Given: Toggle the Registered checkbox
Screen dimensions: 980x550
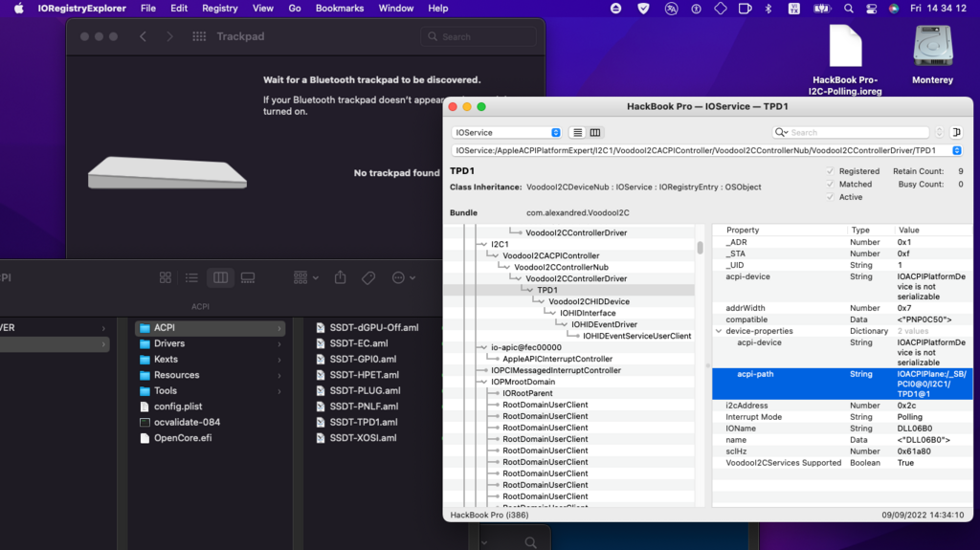Looking at the screenshot, I should click(830, 171).
